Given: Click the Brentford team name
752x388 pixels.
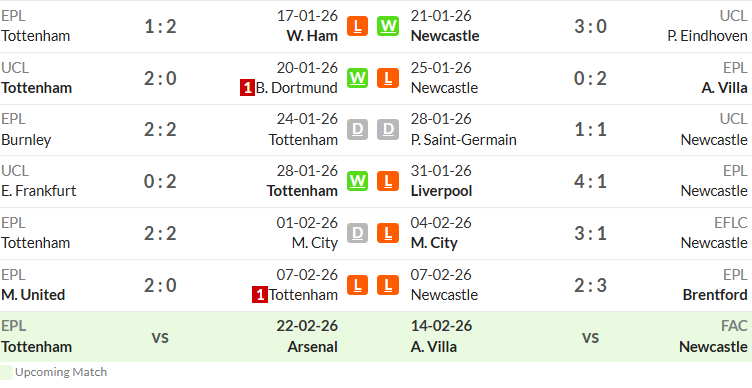Looking at the screenshot, I should tap(715, 294).
